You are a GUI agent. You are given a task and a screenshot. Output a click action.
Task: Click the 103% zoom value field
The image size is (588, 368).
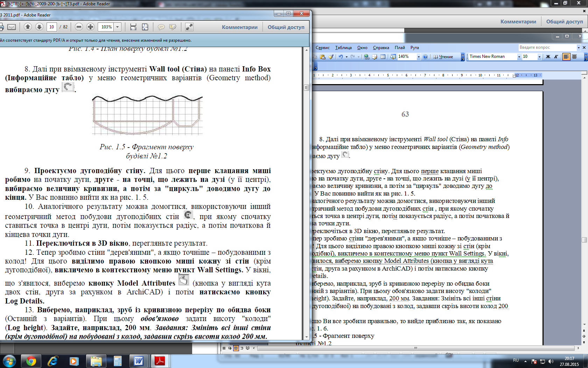point(106,27)
